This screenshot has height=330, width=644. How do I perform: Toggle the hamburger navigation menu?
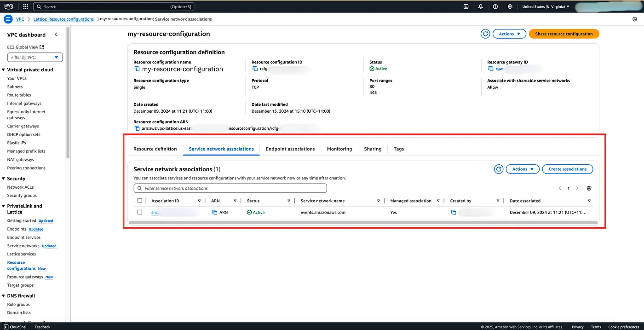click(8, 19)
